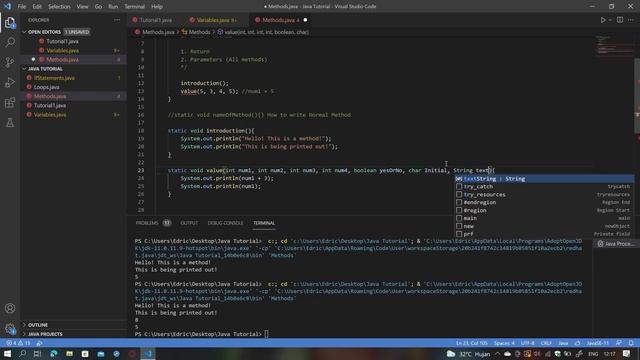640x360 pixels.
Task: Open Task View on the taskbar
Action: pos(37,354)
